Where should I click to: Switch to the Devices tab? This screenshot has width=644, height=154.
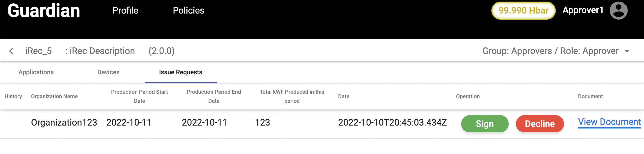coord(108,72)
